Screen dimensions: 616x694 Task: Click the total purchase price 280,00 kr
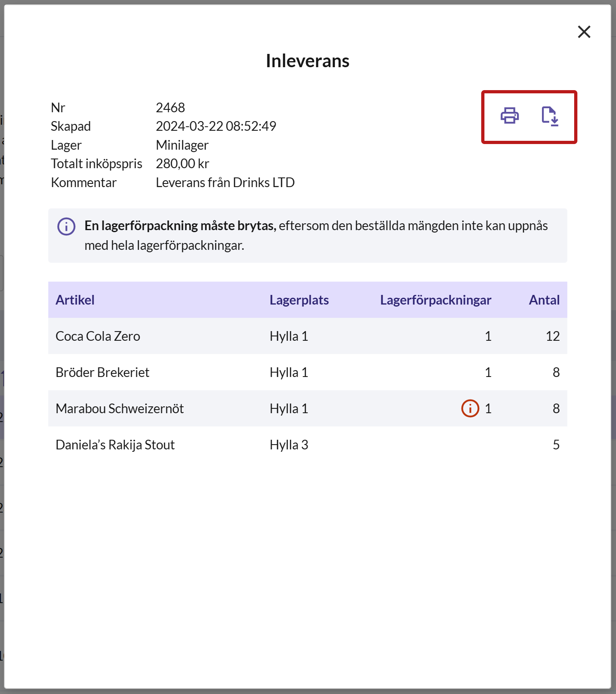coord(182,164)
